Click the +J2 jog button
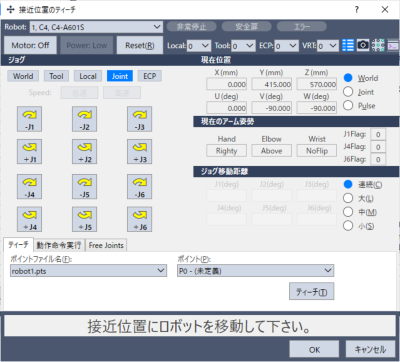This screenshot has height=362, width=400. tap(85, 152)
